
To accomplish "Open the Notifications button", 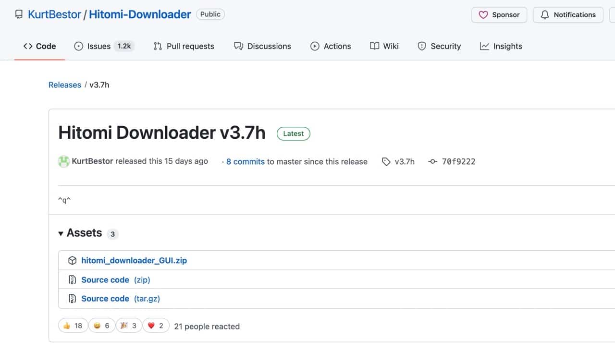I will click(x=568, y=15).
